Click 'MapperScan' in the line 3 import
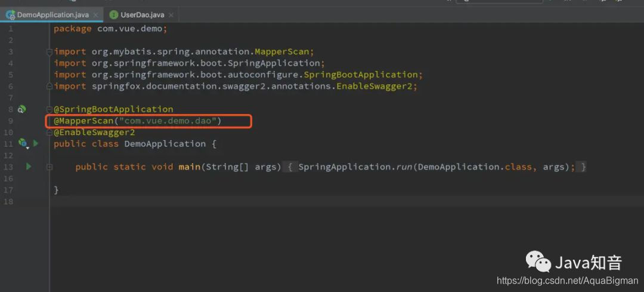Screen dimensions: 644x292 (281, 52)
